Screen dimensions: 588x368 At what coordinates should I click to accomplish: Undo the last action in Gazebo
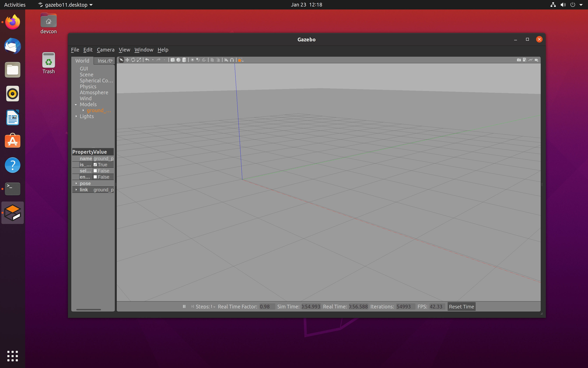[x=147, y=60]
